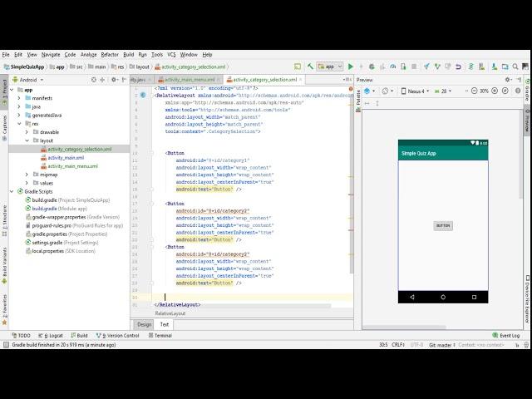Open the design surface layers dropdown

(369, 91)
